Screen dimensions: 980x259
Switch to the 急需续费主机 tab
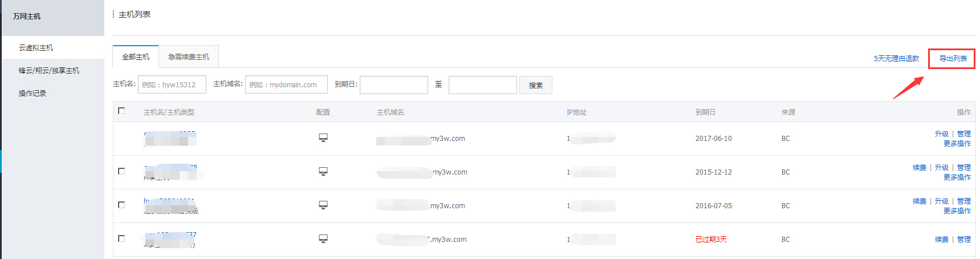click(189, 57)
